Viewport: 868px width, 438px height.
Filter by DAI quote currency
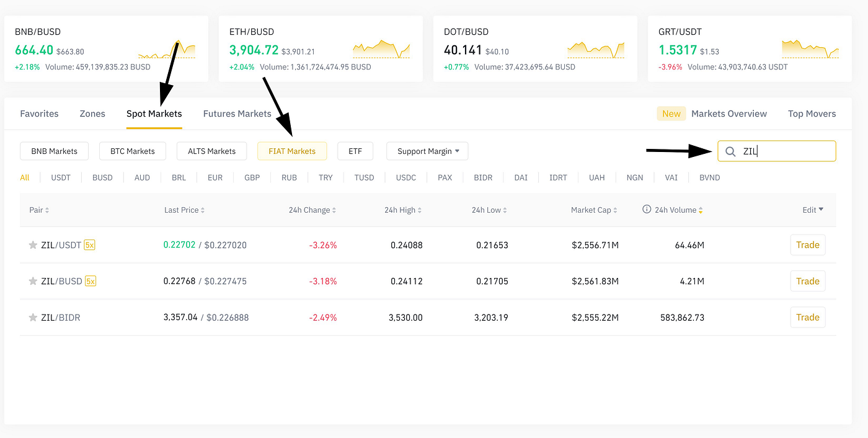click(x=521, y=177)
